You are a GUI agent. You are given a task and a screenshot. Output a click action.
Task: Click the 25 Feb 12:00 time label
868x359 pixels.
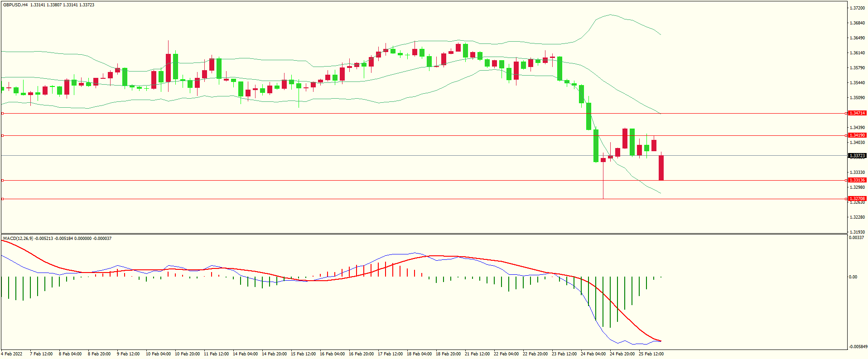[651, 354]
